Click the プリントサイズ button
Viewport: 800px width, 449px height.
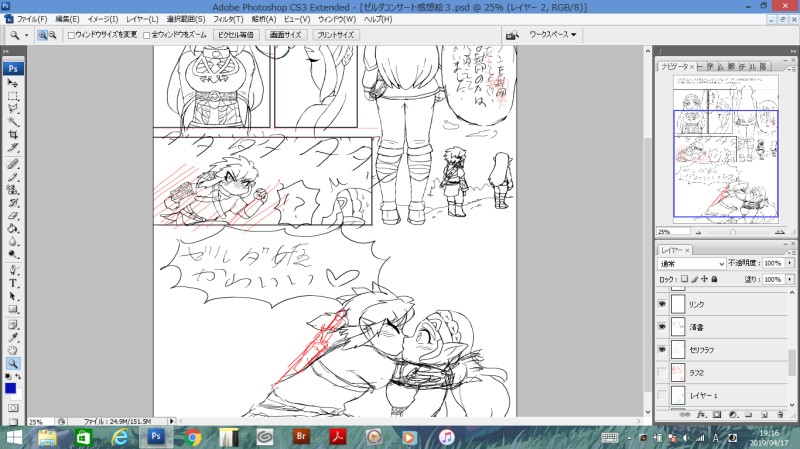pyautogui.click(x=335, y=35)
